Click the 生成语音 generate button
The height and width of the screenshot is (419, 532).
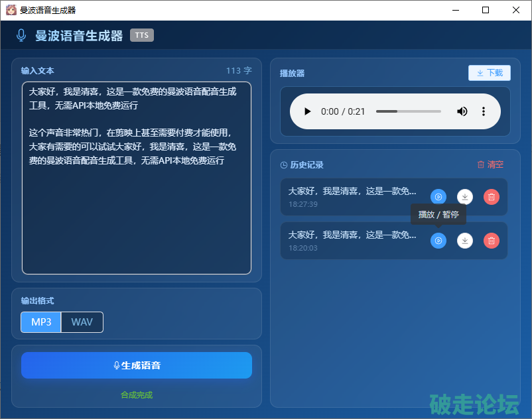point(137,365)
